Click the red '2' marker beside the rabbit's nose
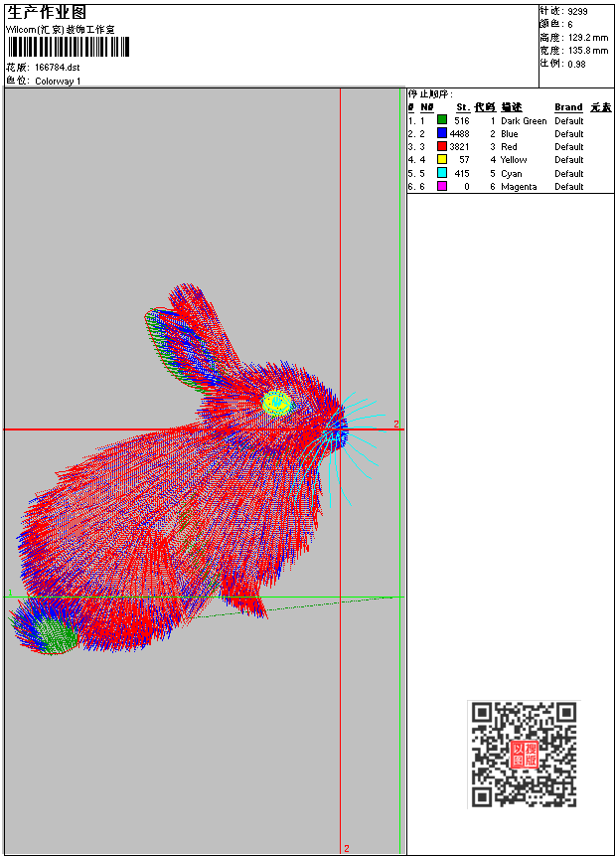Viewport: 616px width, 856px height. pos(396,424)
